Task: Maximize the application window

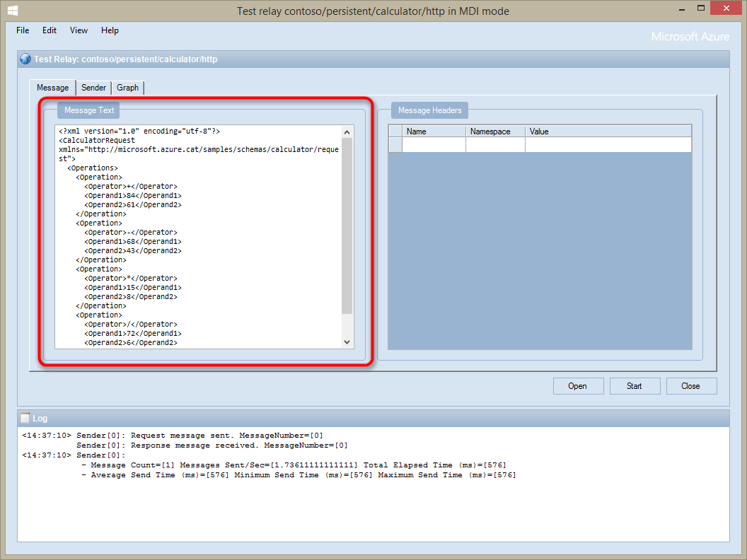Action: coord(701,8)
